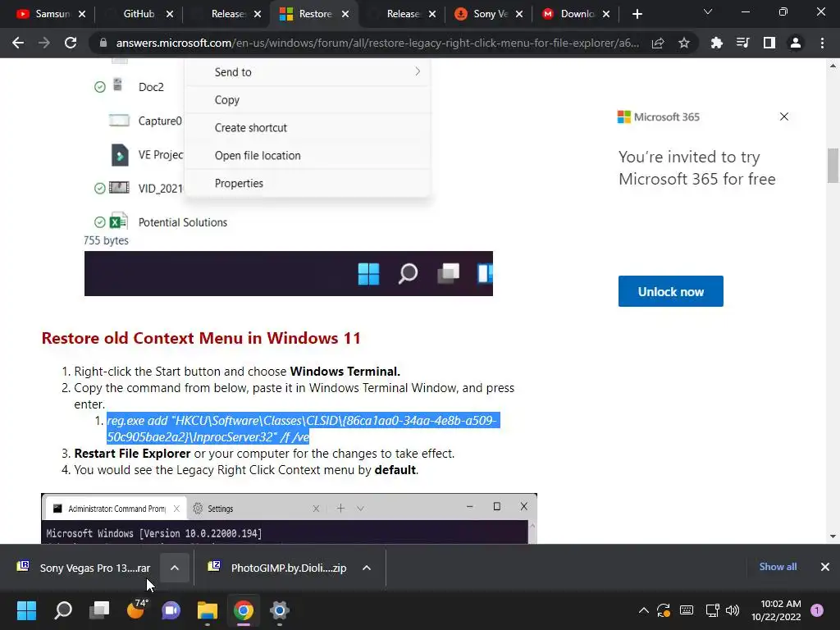
Task: Click the page vertical scrollbar thumb
Action: pos(833,166)
